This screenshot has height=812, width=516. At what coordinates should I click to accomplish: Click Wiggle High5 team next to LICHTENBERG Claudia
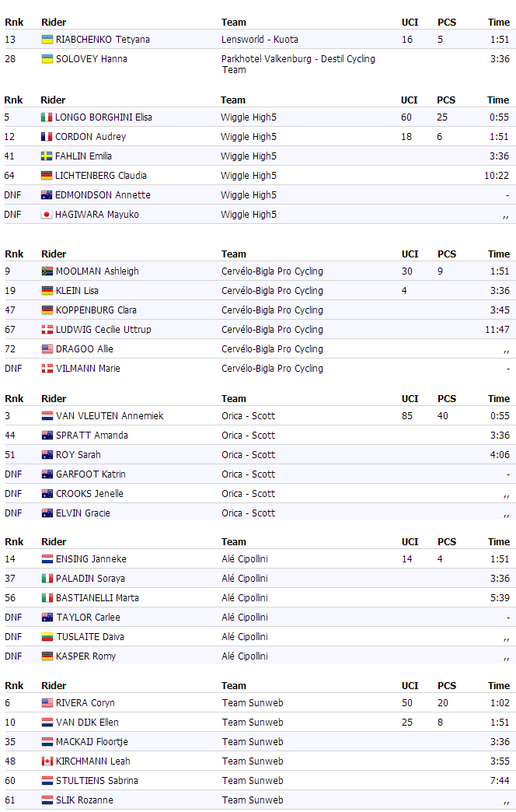pyautogui.click(x=249, y=176)
